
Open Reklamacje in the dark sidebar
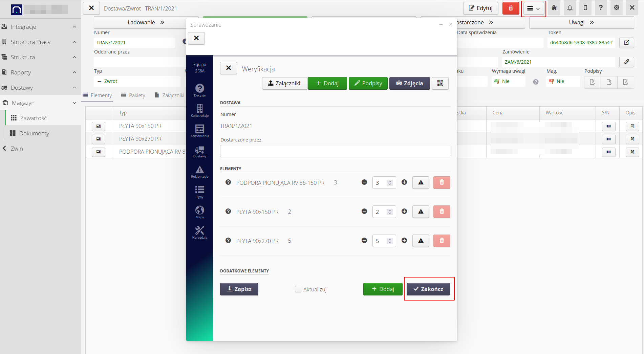tap(199, 172)
